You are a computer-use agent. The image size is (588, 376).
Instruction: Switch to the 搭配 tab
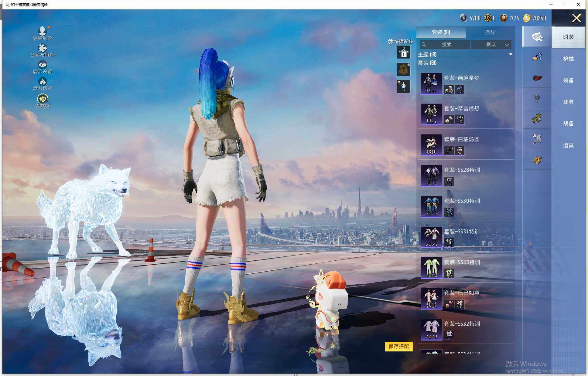coord(490,32)
